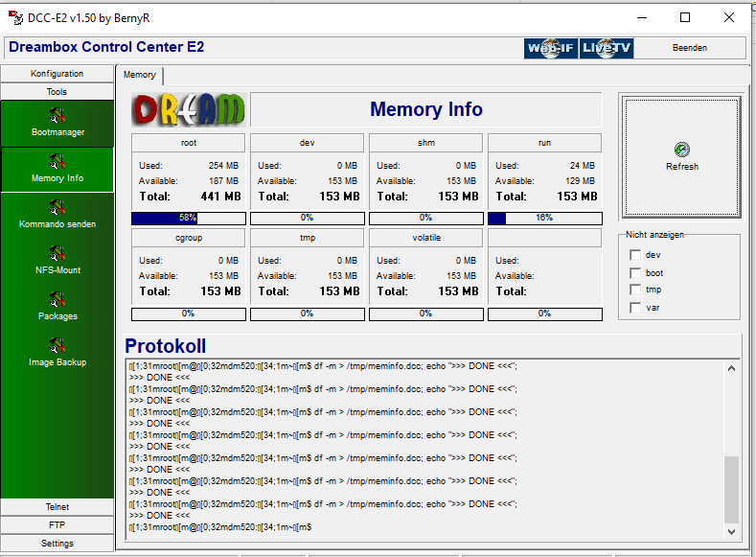This screenshot has height=557, width=756.
Task: Open Image Backup tool
Action: 57,346
